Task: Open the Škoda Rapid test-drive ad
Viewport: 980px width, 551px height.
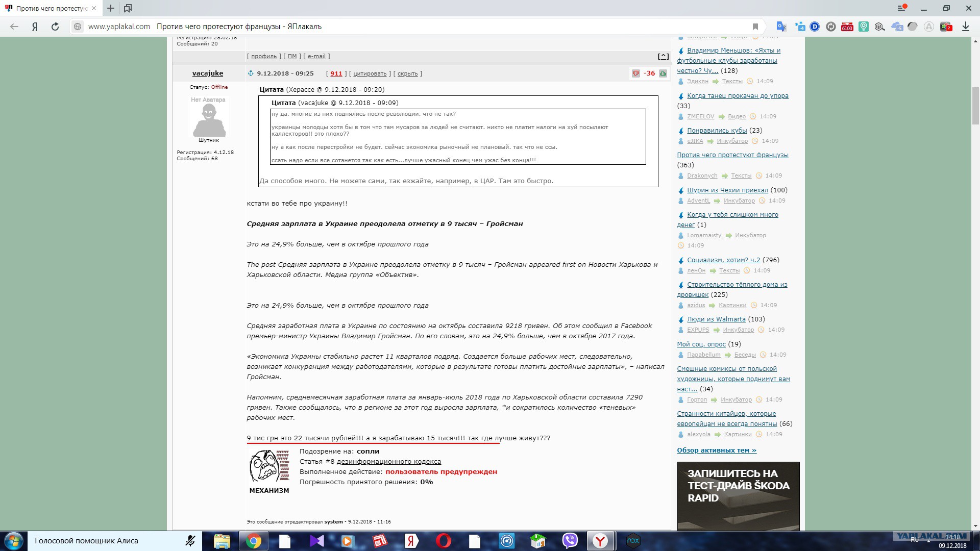Action: coord(738,496)
